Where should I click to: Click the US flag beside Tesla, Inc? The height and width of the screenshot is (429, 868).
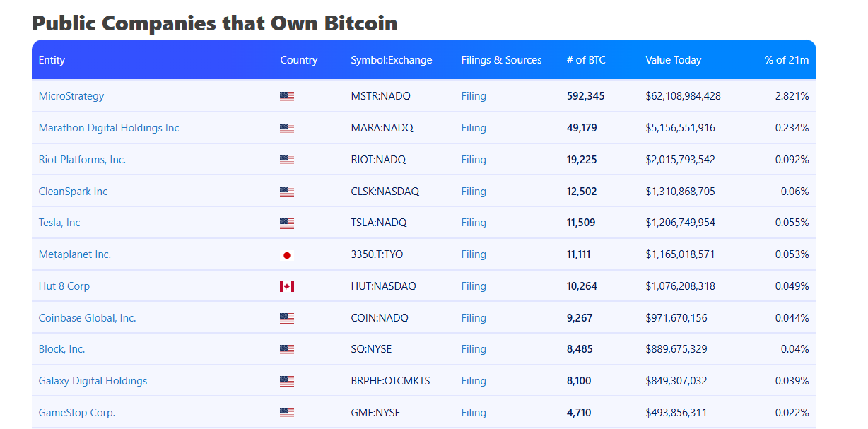tap(286, 223)
